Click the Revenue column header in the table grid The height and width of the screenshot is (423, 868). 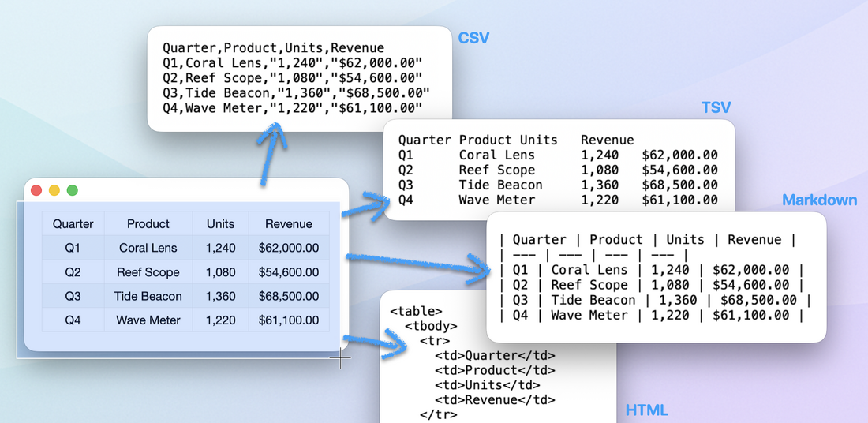(288, 224)
